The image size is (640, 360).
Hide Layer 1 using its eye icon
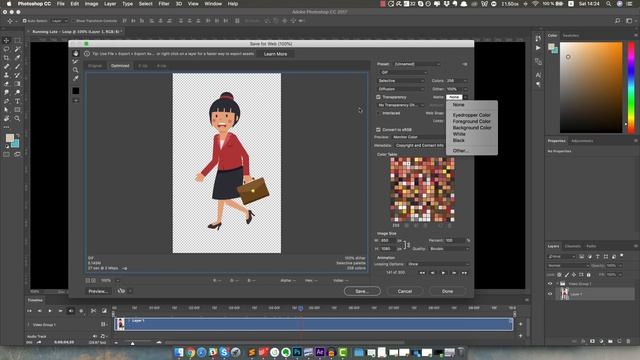[x=550, y=294]
